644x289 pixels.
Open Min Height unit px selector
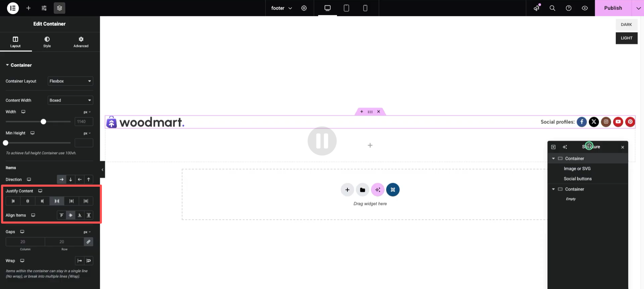pyautogui.click(x=87, y=133)
